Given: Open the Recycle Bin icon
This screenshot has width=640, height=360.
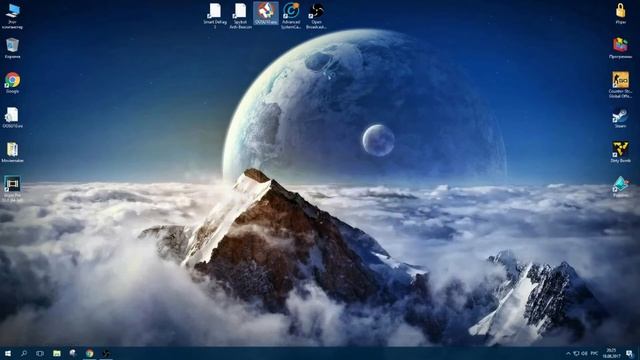Looking at the screenshot, I should (12, 48).
